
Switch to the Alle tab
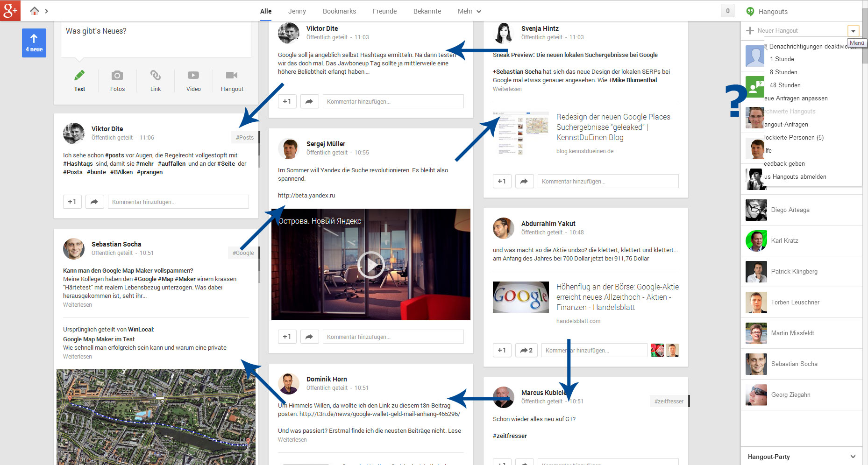(266, 11)
